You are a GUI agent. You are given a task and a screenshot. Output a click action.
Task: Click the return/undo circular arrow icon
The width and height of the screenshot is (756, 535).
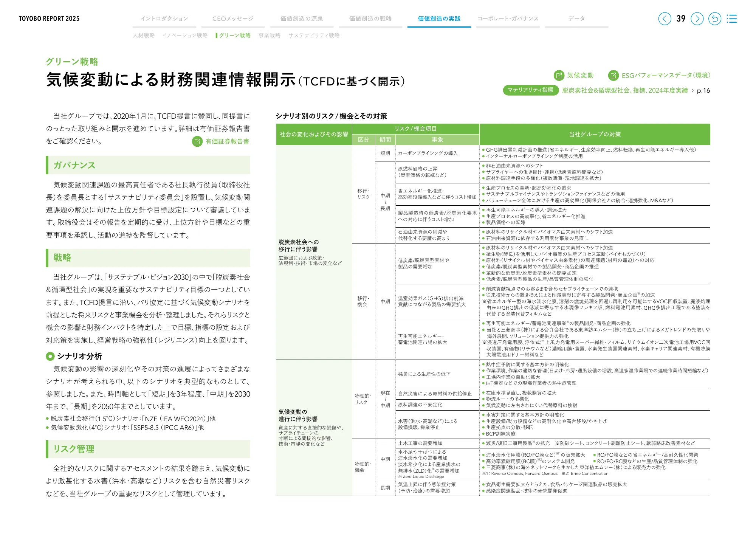pyautogui.click(x=714, y=19)
